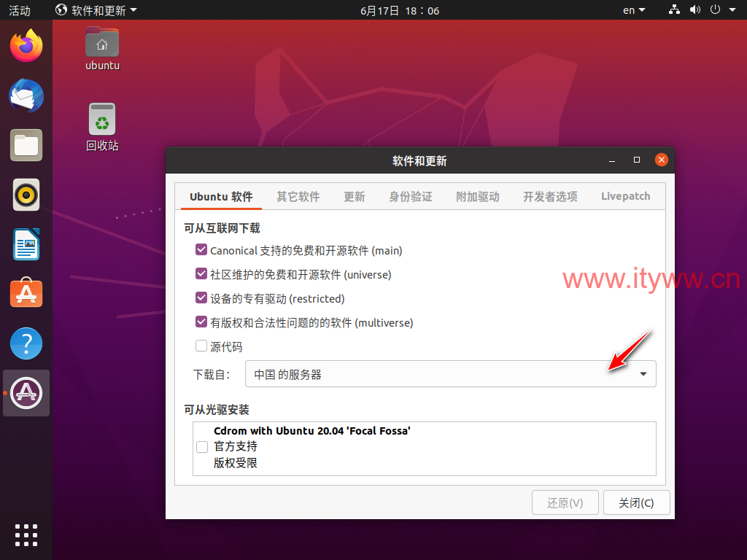
Task: Minimize the 软件和更新 window
Action: [612, 160]
